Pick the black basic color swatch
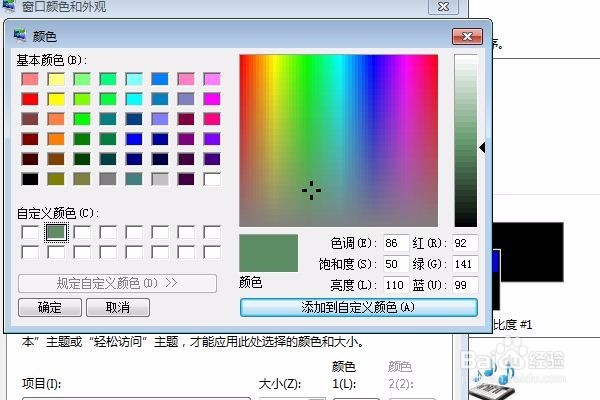This screenshot has width=600, height=400. coord(30,179)
